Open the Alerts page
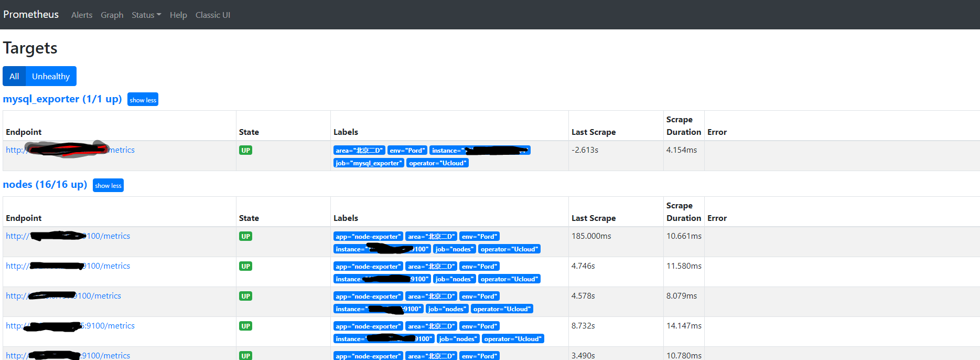Viewport: 980px width, 360px height. point(82,15)
